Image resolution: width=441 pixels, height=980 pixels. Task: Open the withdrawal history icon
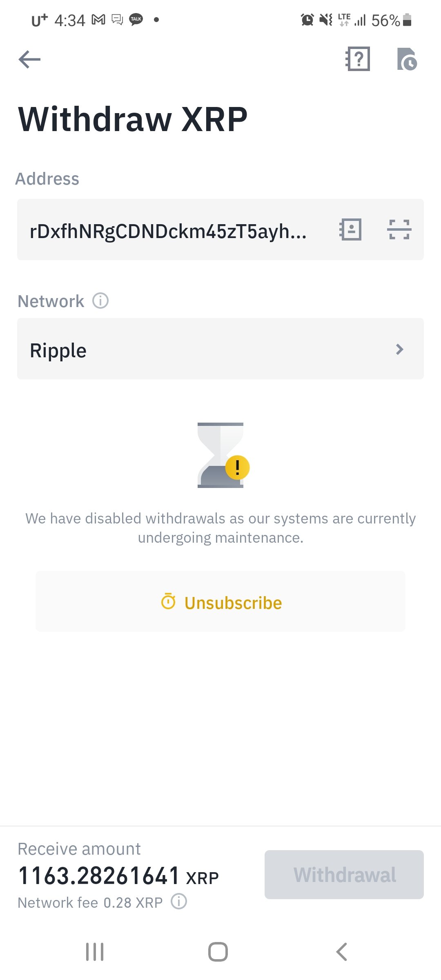(x=407, y=59)
